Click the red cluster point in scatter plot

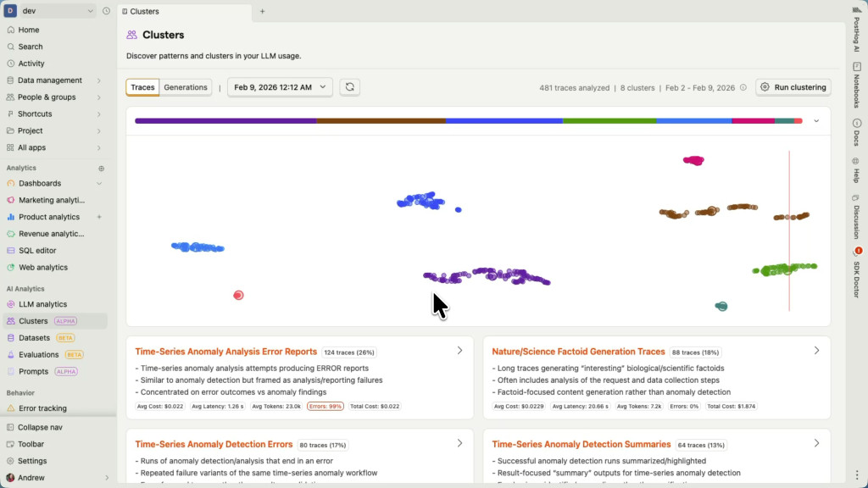(x=238, y=296)
